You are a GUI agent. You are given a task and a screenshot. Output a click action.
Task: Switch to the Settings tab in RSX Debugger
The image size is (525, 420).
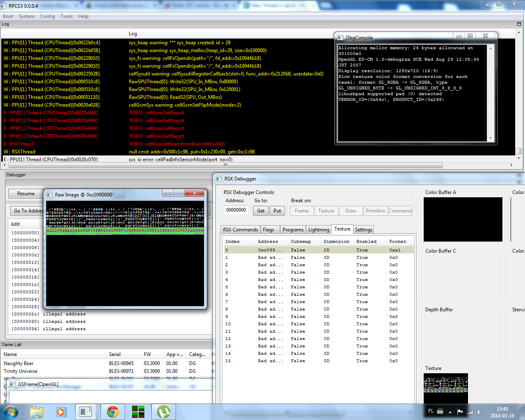(364, 230)
